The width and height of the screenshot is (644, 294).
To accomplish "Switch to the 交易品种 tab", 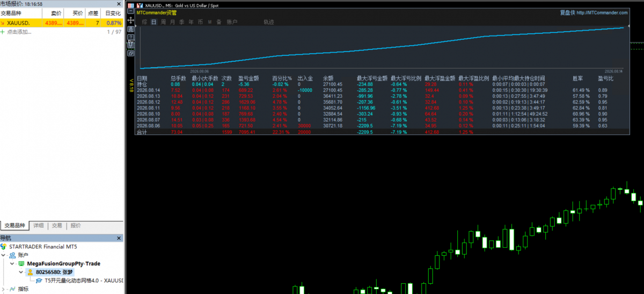I will coord(15,226).
